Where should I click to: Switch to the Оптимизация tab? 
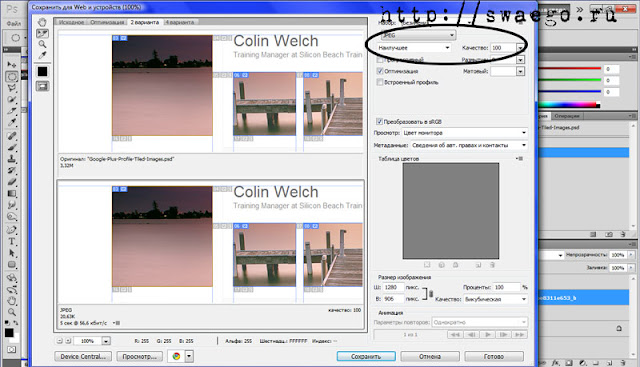click(x=107, y=22)
